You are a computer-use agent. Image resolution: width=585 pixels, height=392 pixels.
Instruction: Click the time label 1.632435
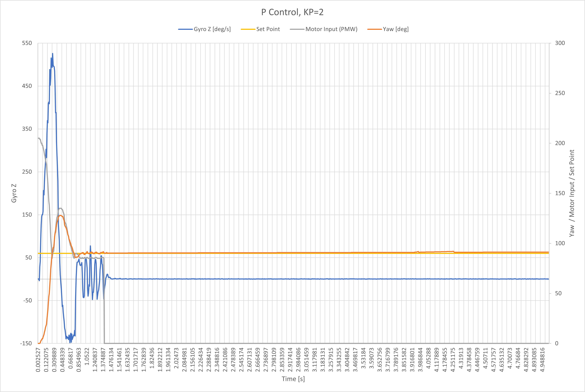(127, 360)
